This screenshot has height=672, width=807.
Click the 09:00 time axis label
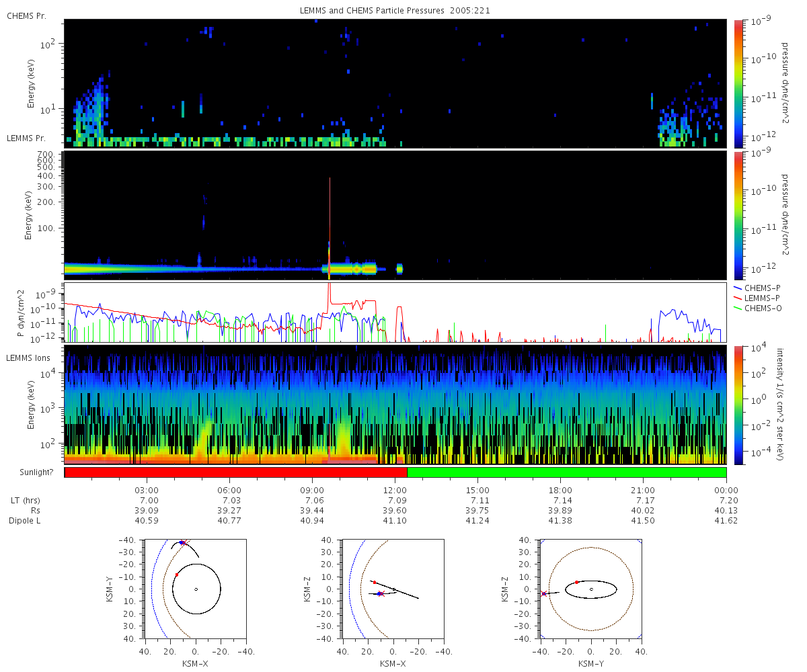[313, 491]
